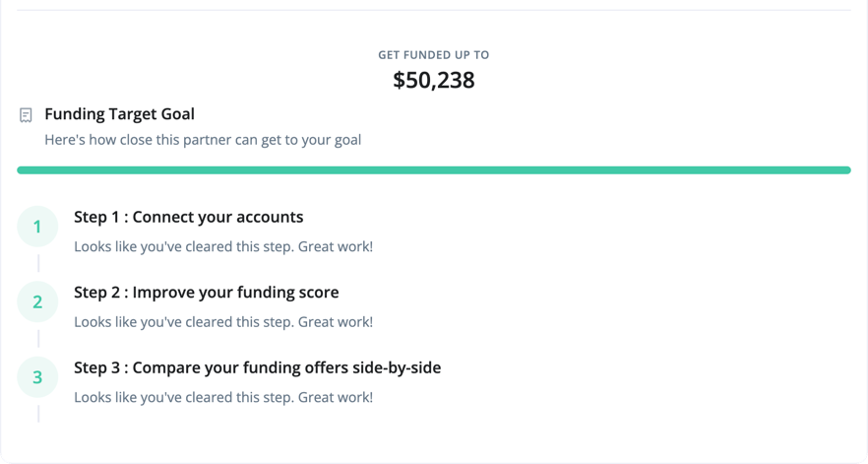Click the connector line below step 1

pyautogui.click(x=38, y=263)
